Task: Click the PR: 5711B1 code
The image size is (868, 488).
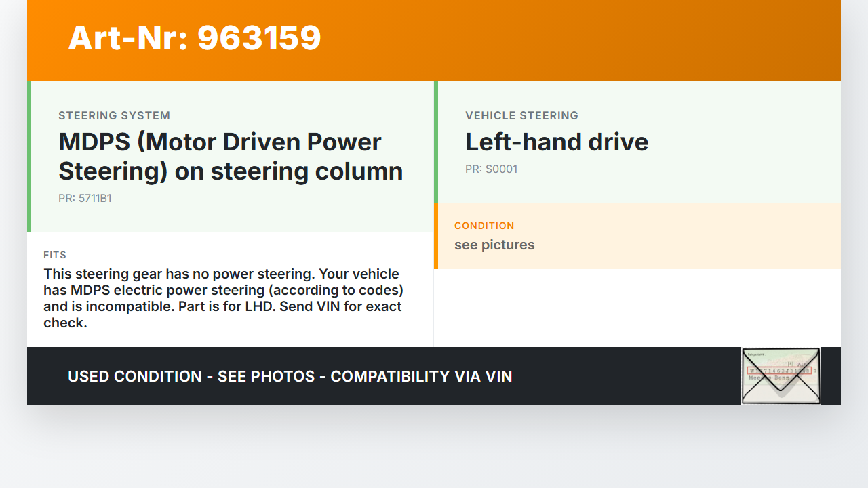Action: click(85, 199)
